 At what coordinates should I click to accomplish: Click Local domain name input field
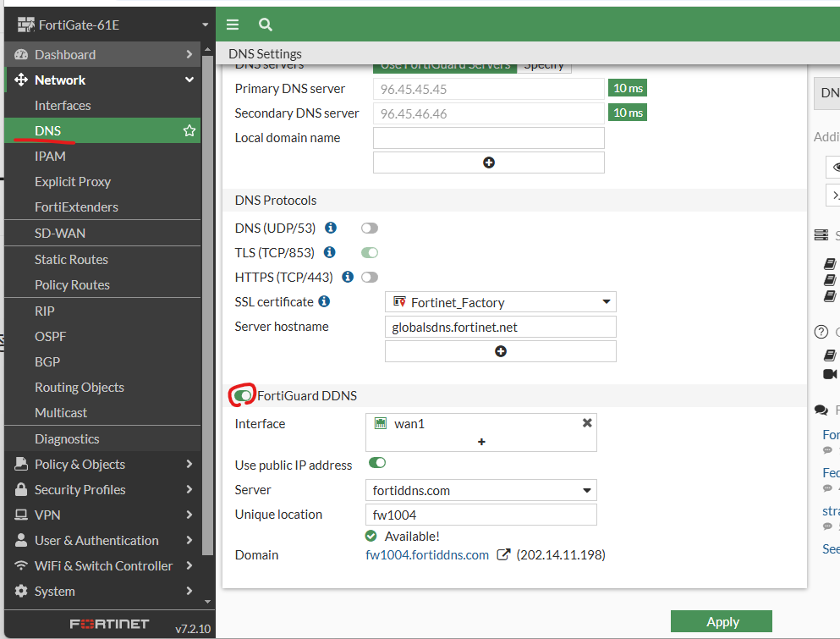point(489,138)
